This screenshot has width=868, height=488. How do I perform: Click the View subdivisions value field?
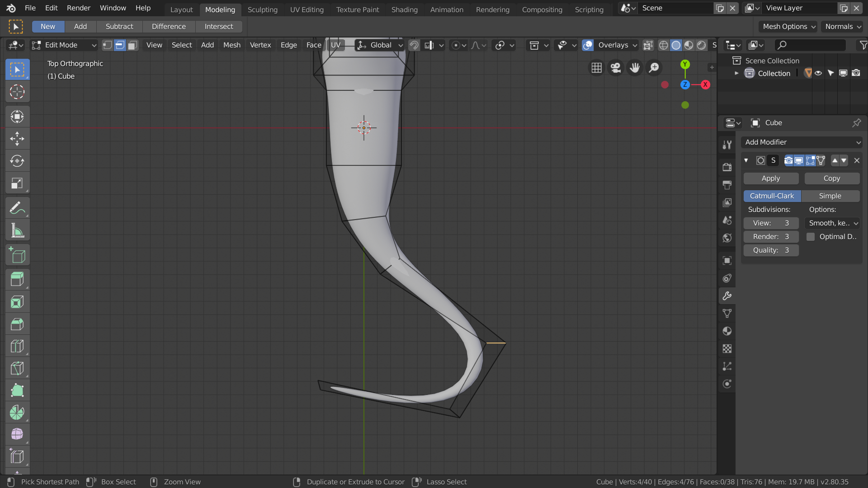click(x=771, y=223)
